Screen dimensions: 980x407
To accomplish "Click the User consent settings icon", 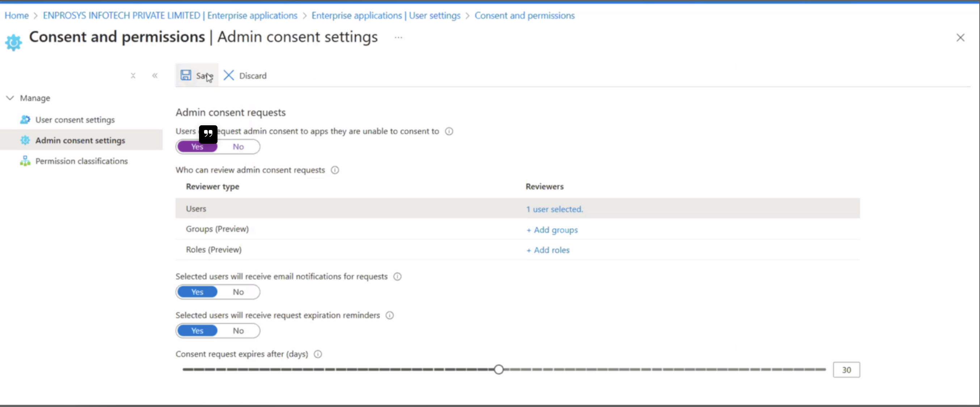I will [x=25, y=119].
